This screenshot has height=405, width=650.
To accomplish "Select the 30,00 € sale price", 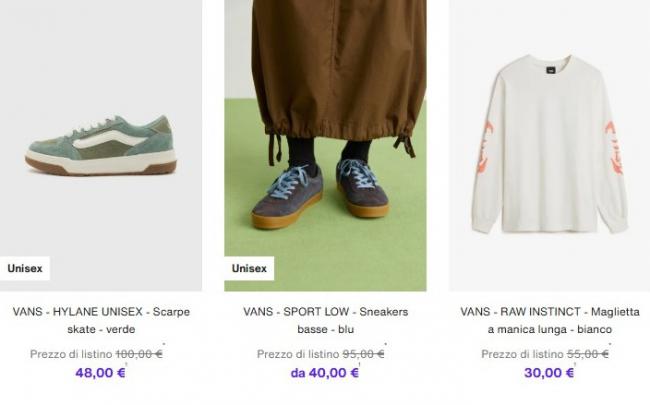I will 549,373.
